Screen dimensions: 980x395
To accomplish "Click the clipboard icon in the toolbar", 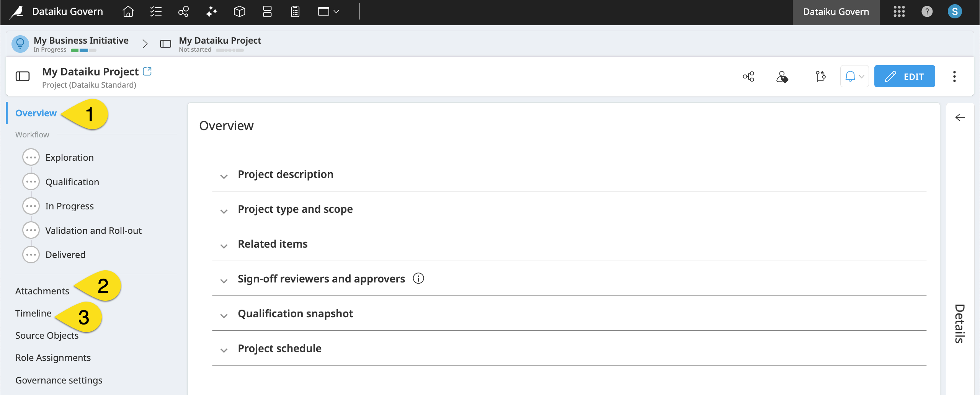I will point(295,11).
